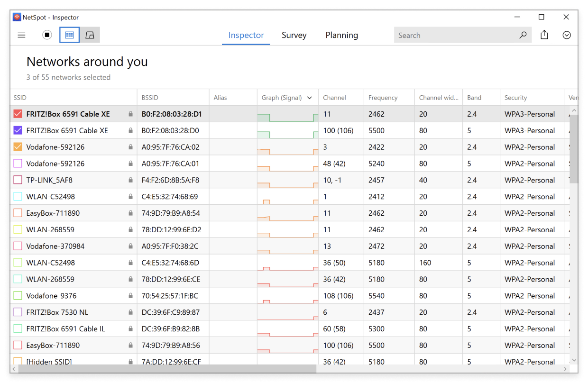
Task: Minimize the NetSpot window
Action: click(516, 17)
